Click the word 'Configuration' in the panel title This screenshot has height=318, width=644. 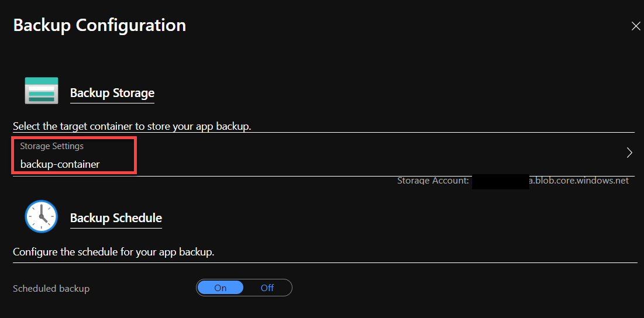click(x=131, y=26)
